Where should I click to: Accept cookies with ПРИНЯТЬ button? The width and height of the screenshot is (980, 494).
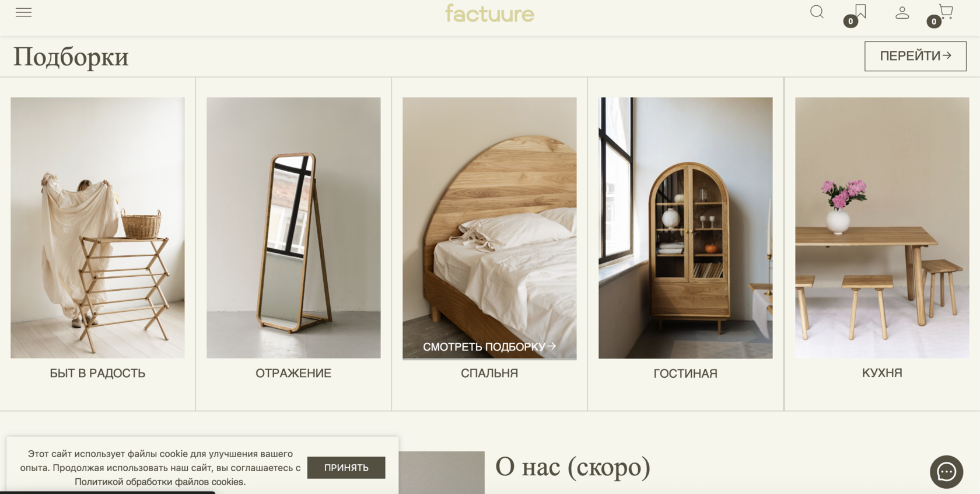346,468
